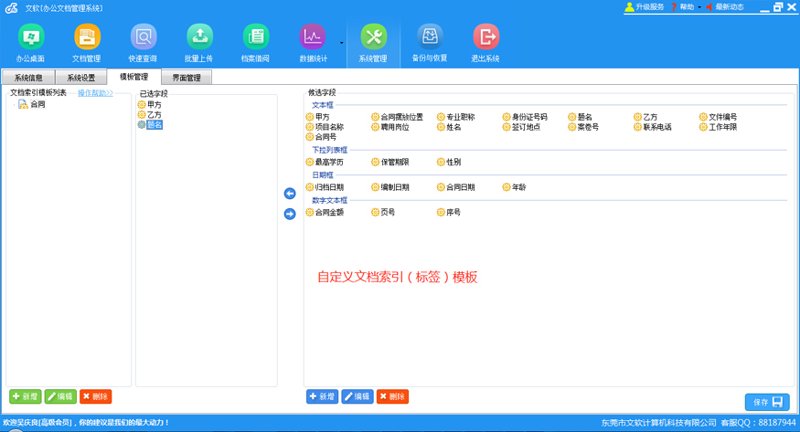Pick 合同日期 under 日期框
The width and height of the screenshot is (800, 432).
[x=456, y=187]
